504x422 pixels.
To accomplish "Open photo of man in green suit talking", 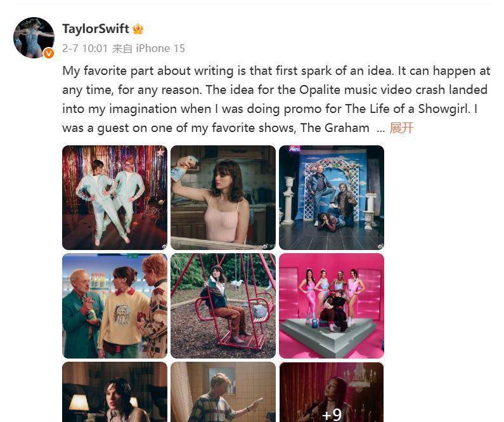I will 115,306.
